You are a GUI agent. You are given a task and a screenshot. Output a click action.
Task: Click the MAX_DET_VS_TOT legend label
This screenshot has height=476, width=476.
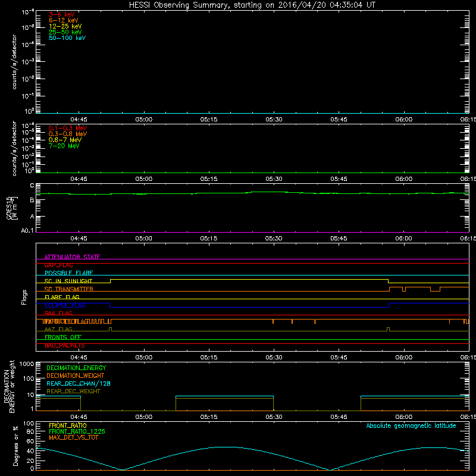tap(73, 437)
